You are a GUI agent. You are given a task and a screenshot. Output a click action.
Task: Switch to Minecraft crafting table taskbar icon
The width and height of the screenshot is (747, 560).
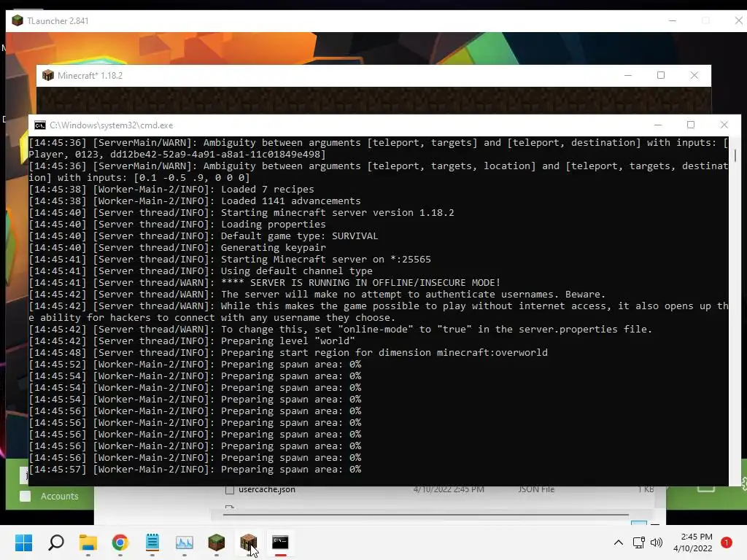tap(248, 542)
